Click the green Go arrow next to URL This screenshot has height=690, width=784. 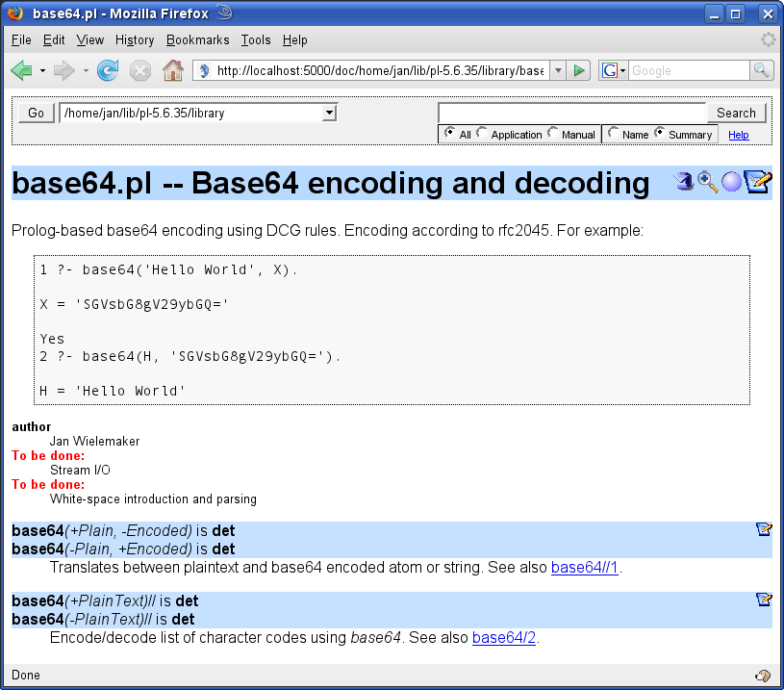pyautogui.click(x=579, y=70)
